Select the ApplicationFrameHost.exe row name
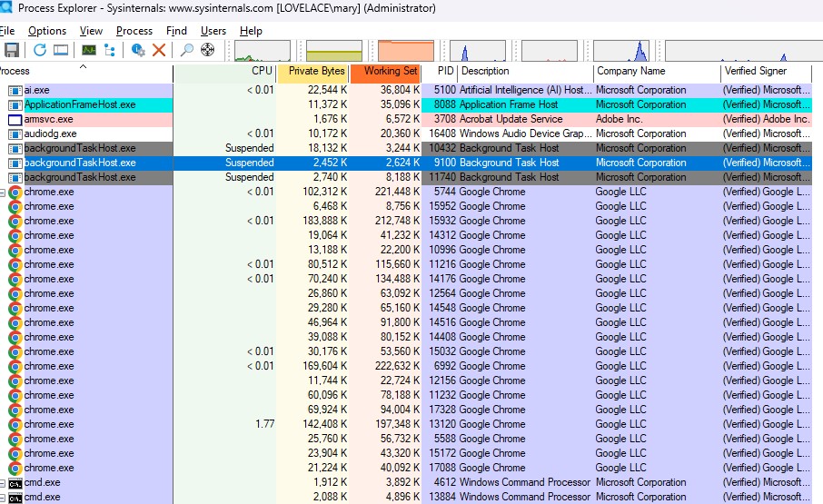823x504 pixels. [80, 105]
